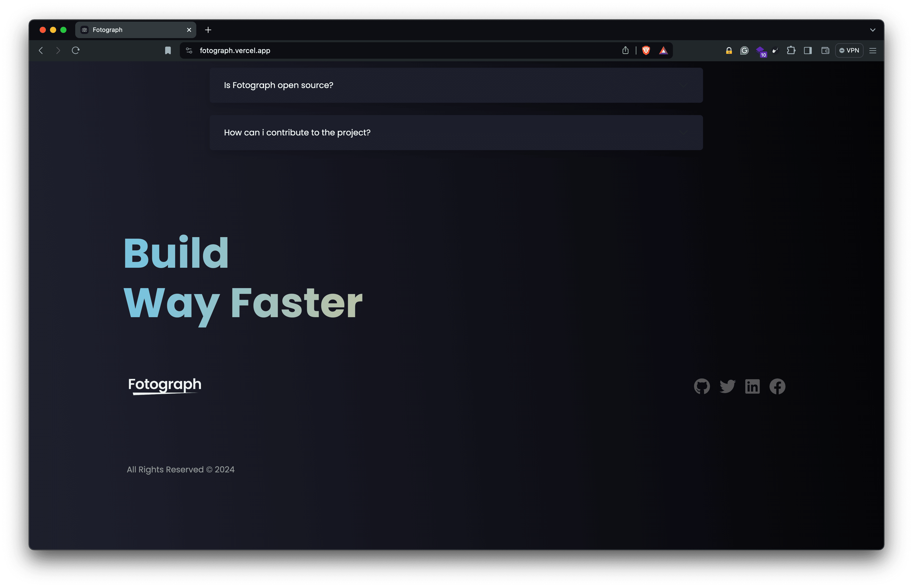This screenshot has height=588, width=913.
Task: Share this page from address bar
Action: [x=625, y=50]
